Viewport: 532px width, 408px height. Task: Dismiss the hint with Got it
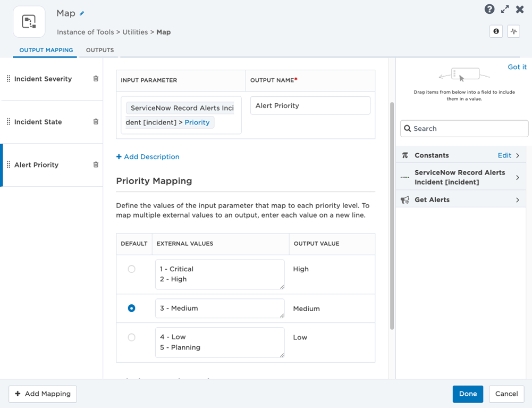pyautogui.click(x=517, y=67)
